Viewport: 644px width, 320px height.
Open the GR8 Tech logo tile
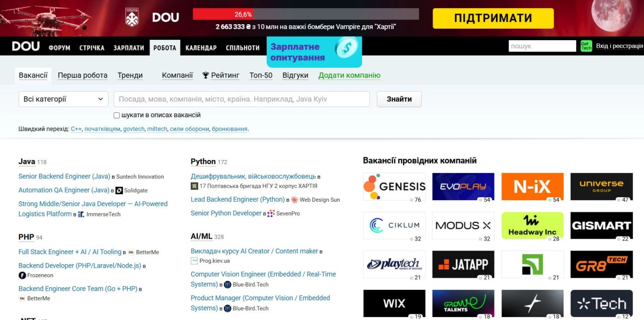coord(601,264)
